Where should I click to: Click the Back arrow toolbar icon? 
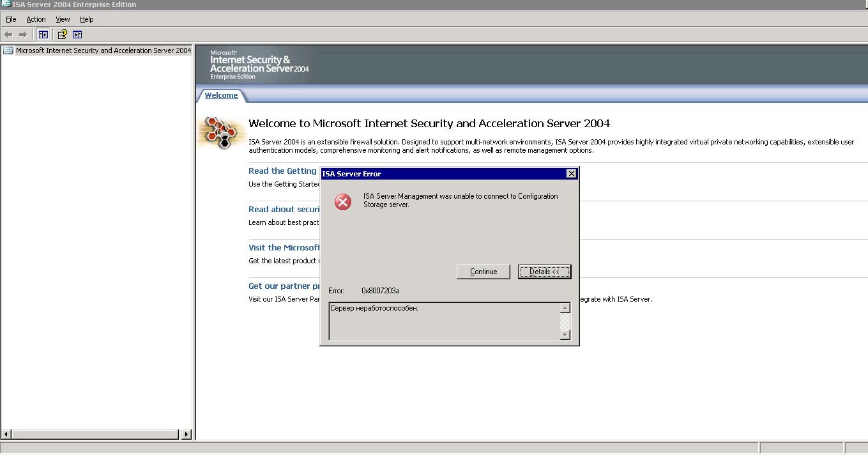coord(8,35)
